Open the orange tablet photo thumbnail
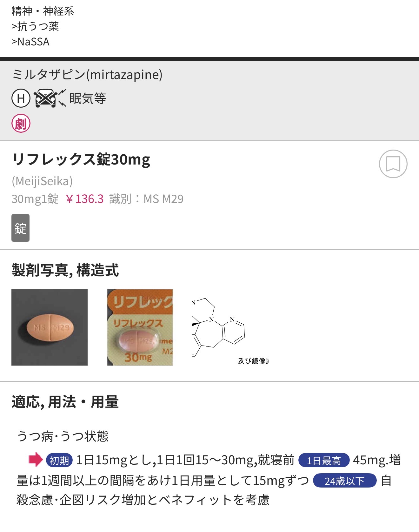Viewport: 419px width, 532px height. [50, 327]
